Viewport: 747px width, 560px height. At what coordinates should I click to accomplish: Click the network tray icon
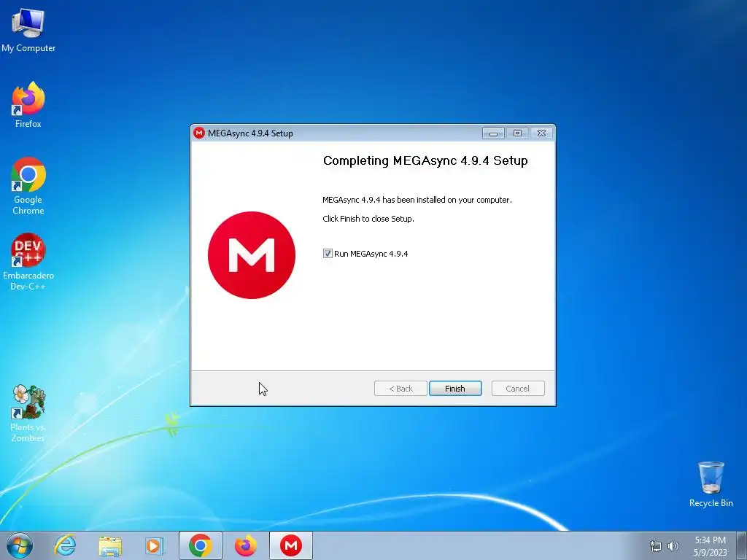pos(656,546)
